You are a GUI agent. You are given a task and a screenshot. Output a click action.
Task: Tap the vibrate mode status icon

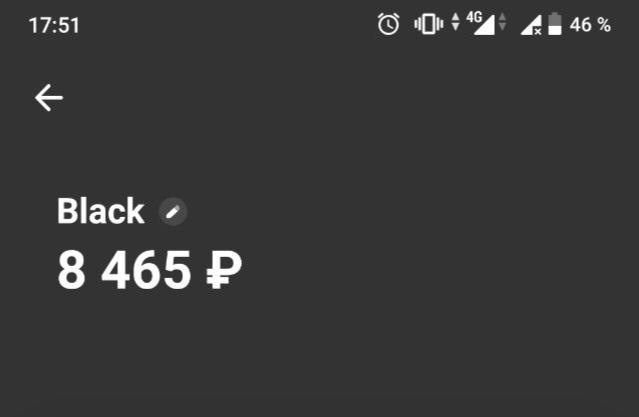coord(428,24)
